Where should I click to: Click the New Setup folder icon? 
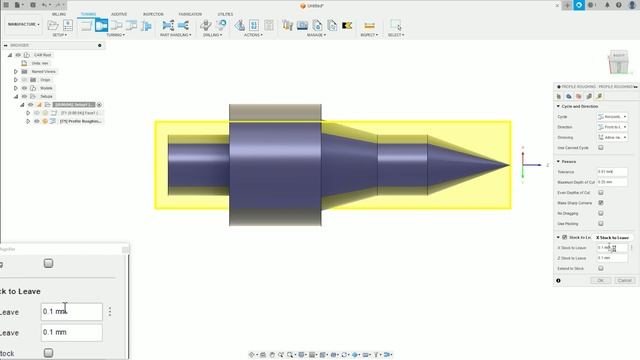(x=53, y=25)
